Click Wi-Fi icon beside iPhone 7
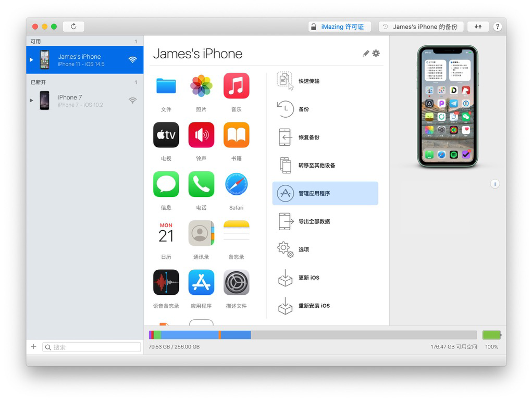The image size is (532, 401). (132, 101)
